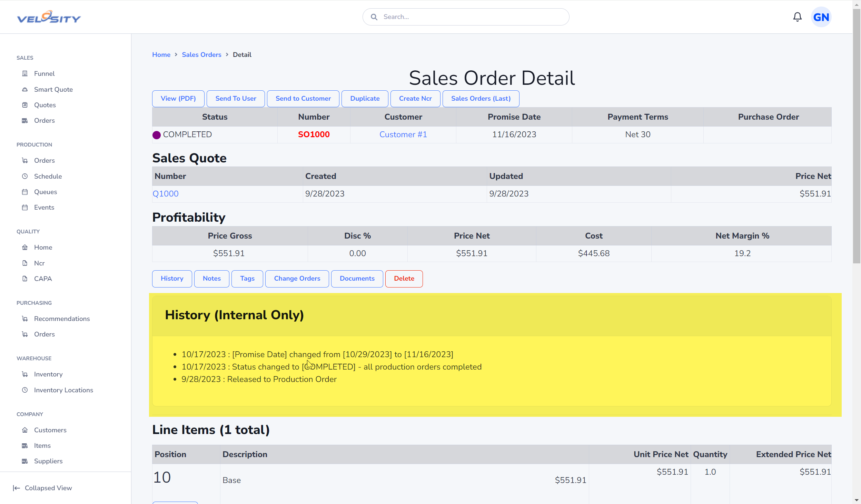Collapse the sidebar with Collapsed View
The image size is (861, 504).
point(42,488)
